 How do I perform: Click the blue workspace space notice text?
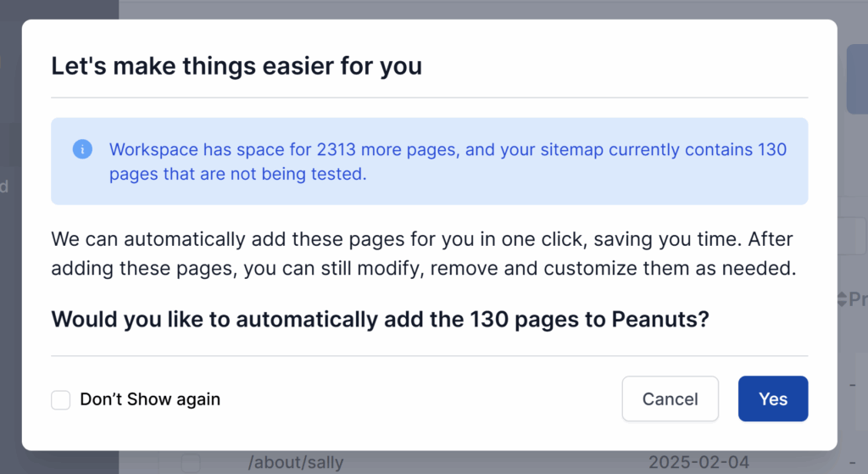[x=448, y=161]
